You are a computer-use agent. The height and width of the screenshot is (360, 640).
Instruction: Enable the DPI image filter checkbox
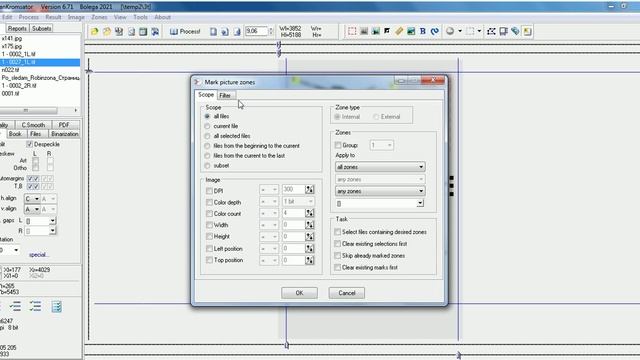coord(209,191)
